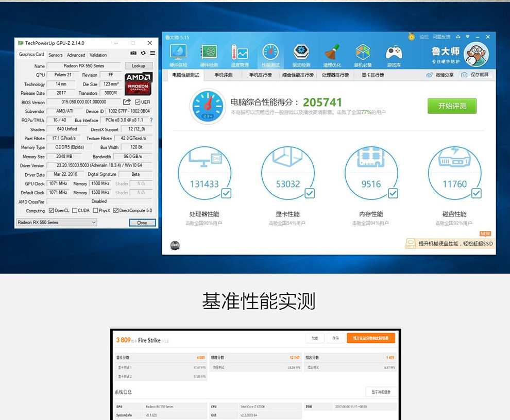510x420 pixels.
Task: Toggle the 处理器性能 131433 checkbox
Action: (x=226, y=194)
